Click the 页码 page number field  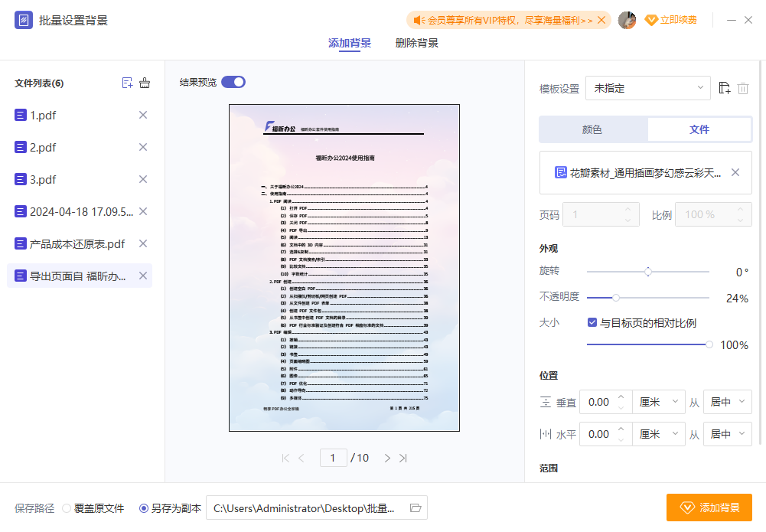601,214
